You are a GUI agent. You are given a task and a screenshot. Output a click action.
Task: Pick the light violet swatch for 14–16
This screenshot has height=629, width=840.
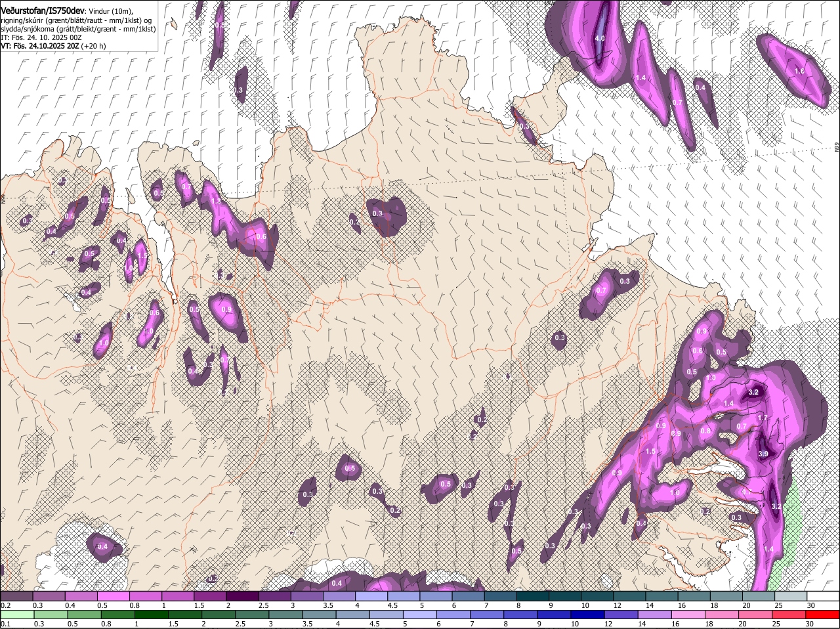pyautogui.click(x=654, y=615)
